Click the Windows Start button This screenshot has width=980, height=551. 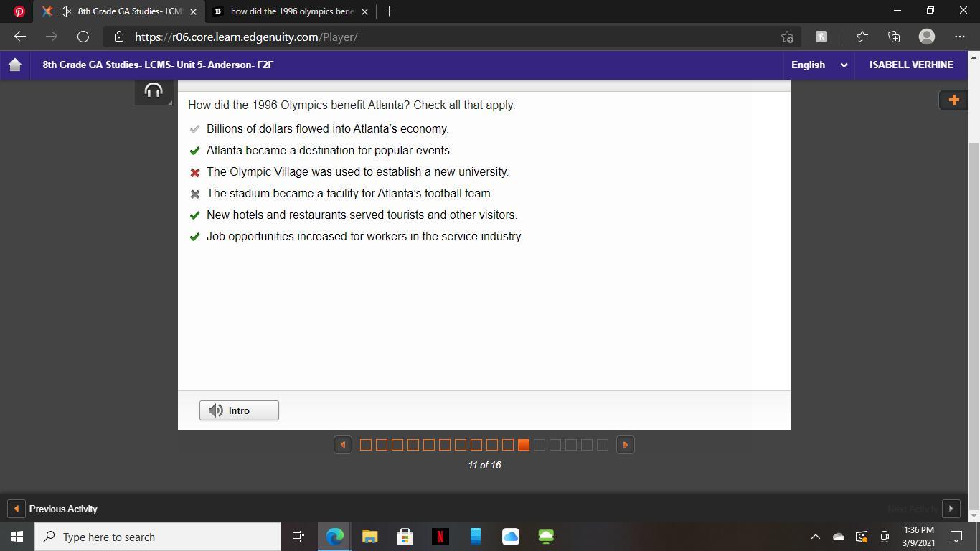[x=17, y=537]
